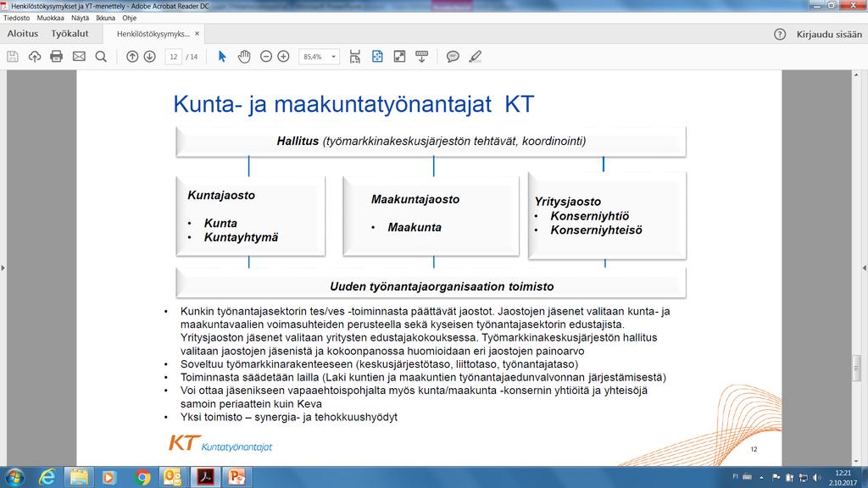Image resolution: width=868 pixels, height=488 pixels.
Task: Switch to Outlook in taskbar
Action: pos(174,477)
